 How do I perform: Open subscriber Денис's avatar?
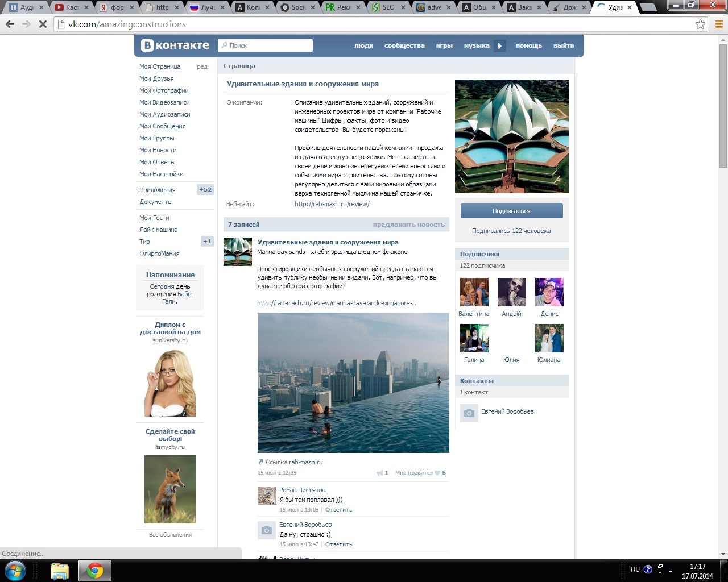[x=549, y=292]
